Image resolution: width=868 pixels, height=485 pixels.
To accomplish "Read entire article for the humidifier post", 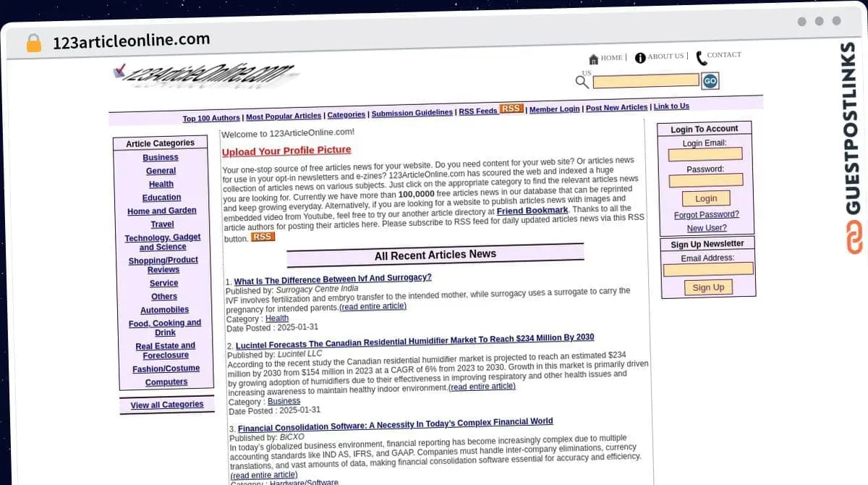I will point(482,387).
